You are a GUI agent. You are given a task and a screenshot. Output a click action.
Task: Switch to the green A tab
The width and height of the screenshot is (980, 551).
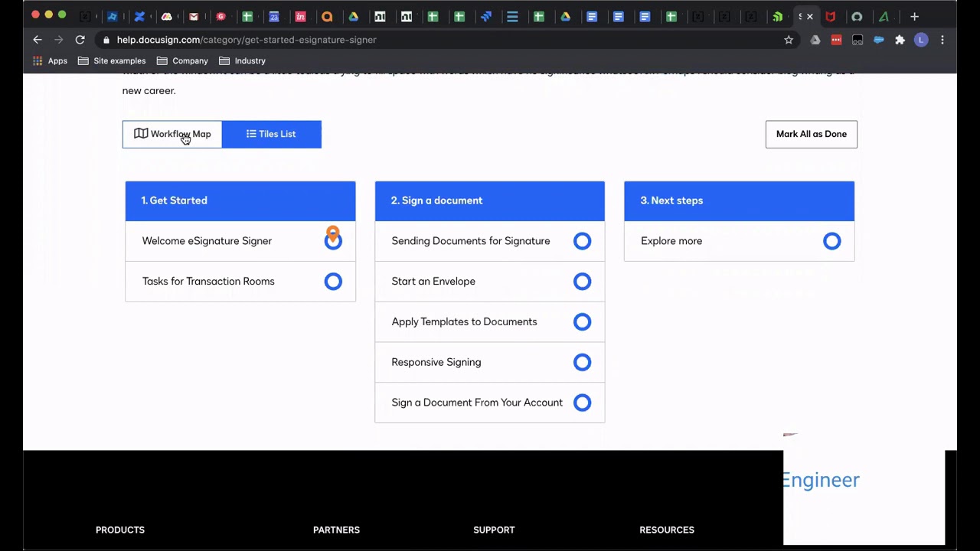click(x=884, y=16)
